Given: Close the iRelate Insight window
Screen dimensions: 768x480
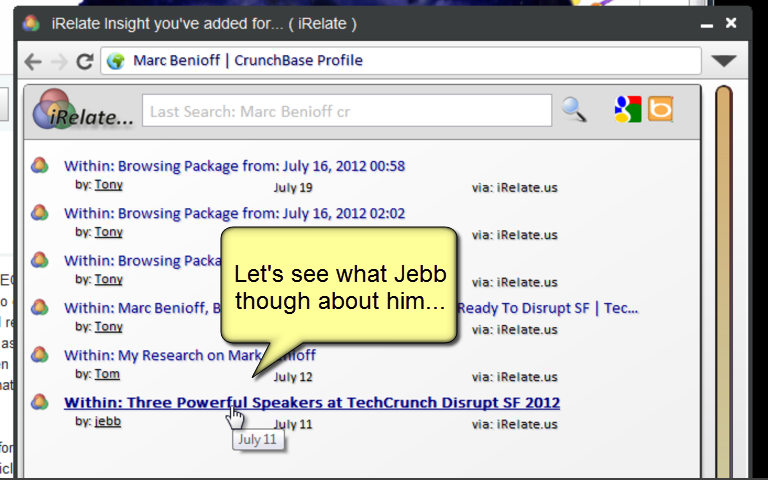Looking at the screenshot, I should click(x=731, y=23).
